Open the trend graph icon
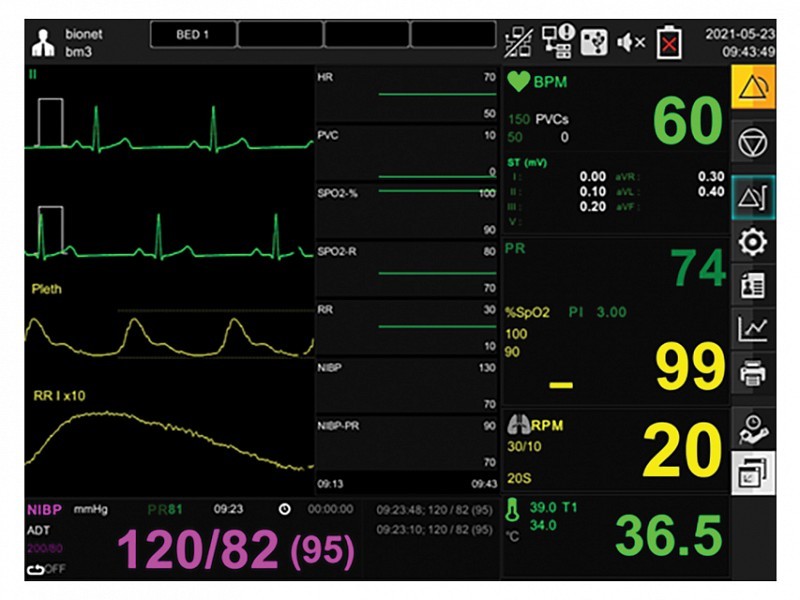This screenshot has height=600, width=800. point(753,329)
